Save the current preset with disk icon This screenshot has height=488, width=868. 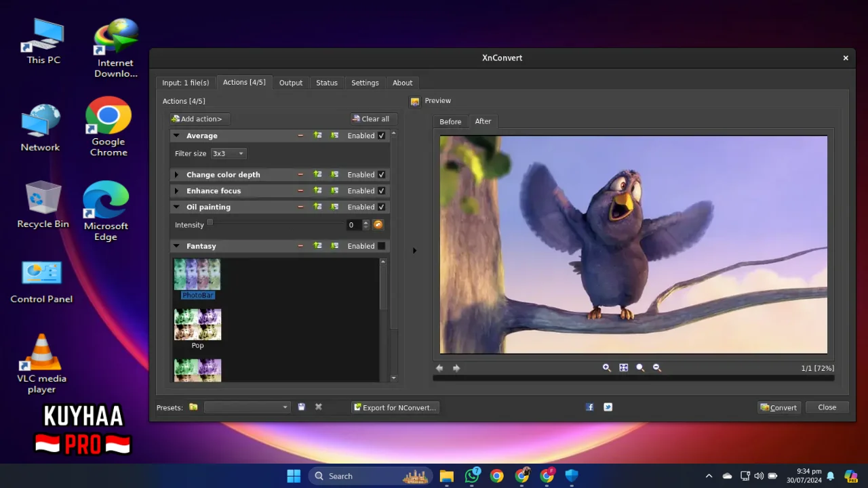click(301, 407)
